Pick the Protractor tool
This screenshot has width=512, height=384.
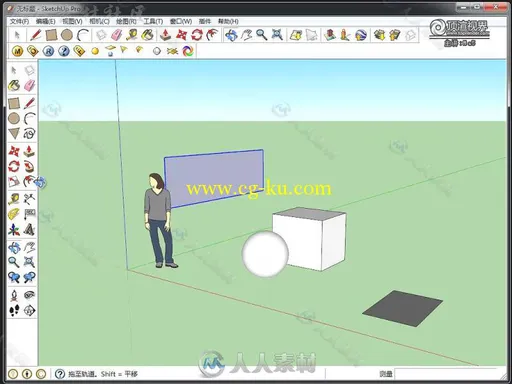[x=14, y=214]
